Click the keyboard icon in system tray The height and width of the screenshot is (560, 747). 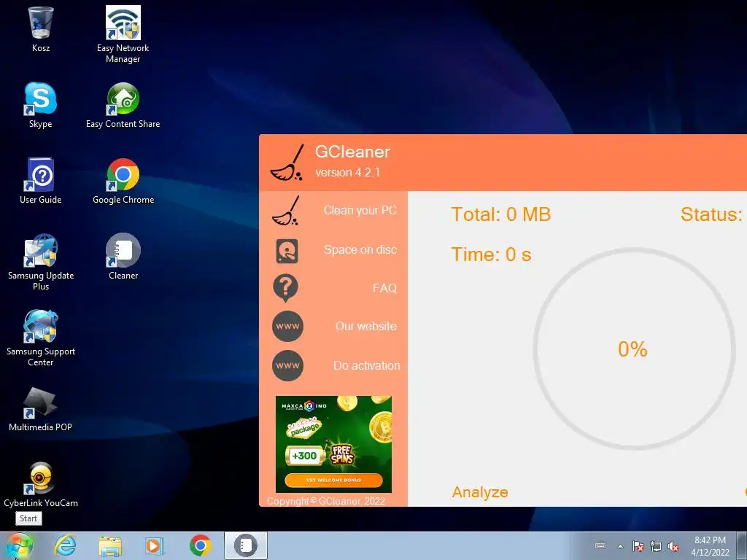tap(601, 545)
